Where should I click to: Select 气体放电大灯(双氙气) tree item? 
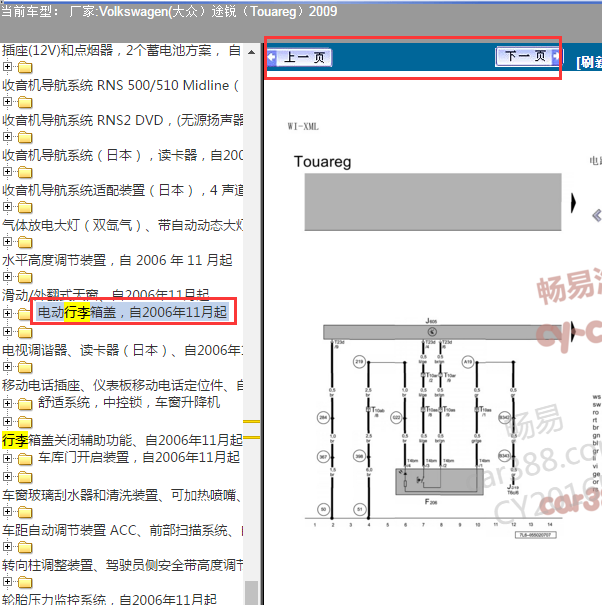tap(122, 225)
